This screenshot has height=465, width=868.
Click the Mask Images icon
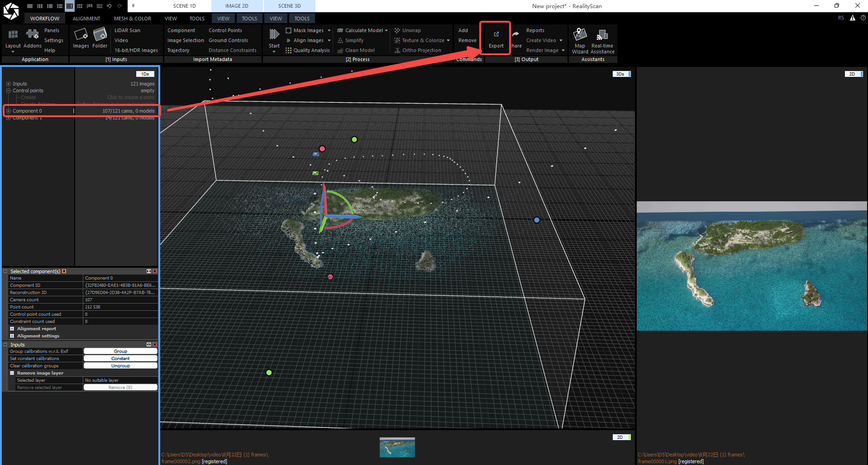click(x=288, y=30)
